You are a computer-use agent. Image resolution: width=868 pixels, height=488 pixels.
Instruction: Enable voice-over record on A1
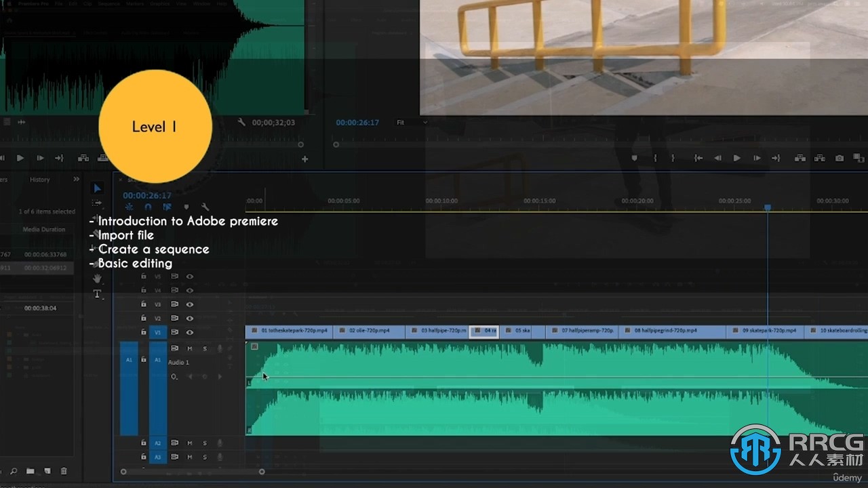tap(220, 348)
